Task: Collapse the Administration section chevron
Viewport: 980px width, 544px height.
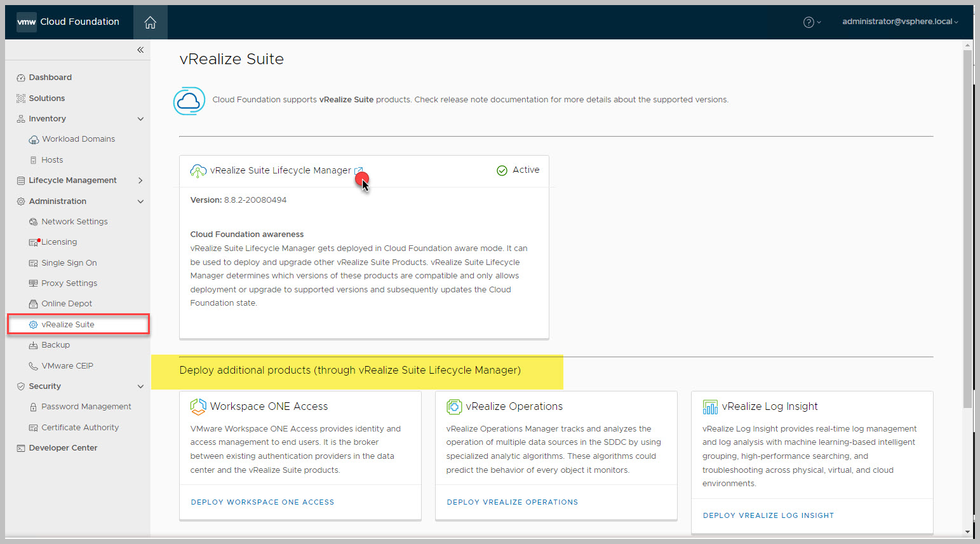Action: tap(140, 201)
